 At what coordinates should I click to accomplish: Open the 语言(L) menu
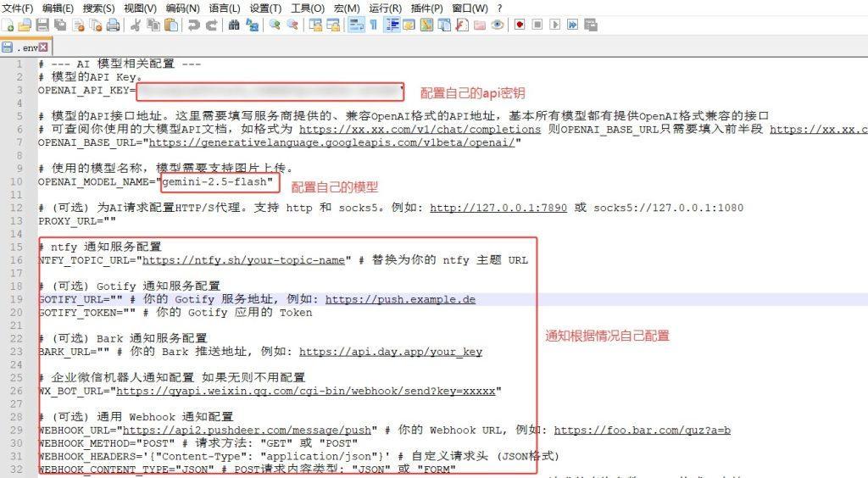225,8
